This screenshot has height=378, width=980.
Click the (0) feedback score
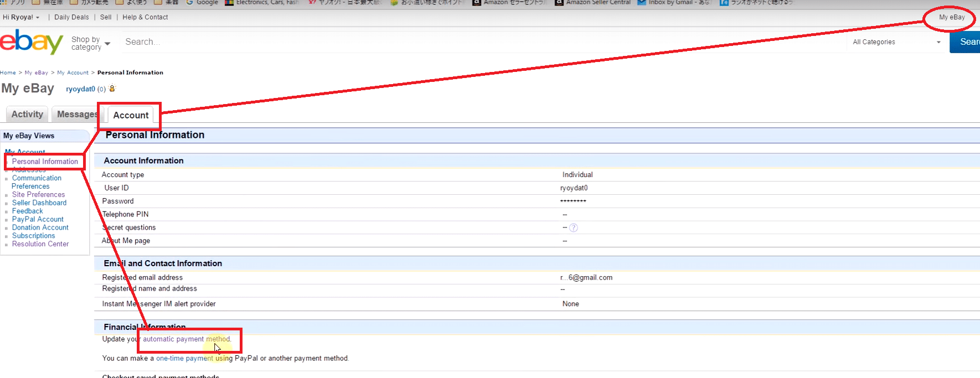tap(101, 89)
